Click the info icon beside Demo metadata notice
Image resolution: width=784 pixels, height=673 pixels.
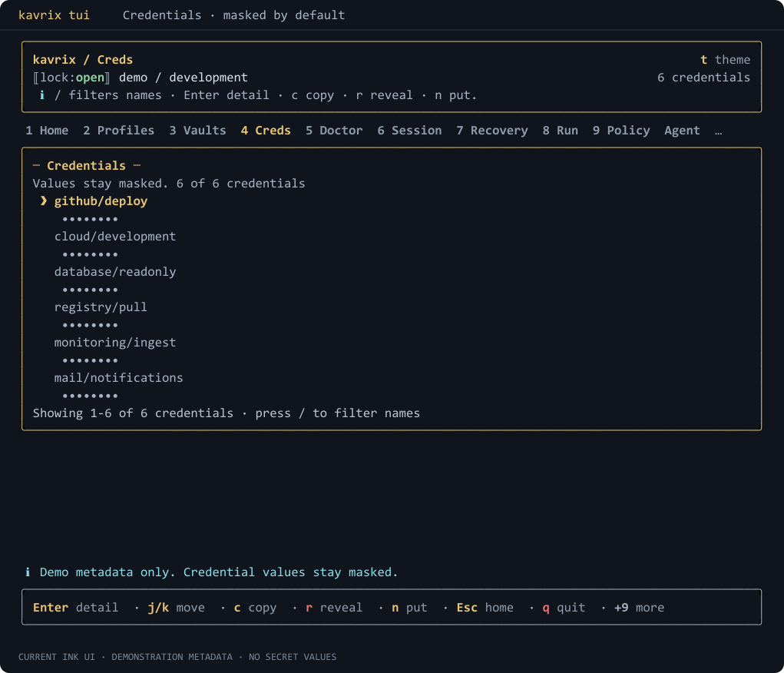28,572
